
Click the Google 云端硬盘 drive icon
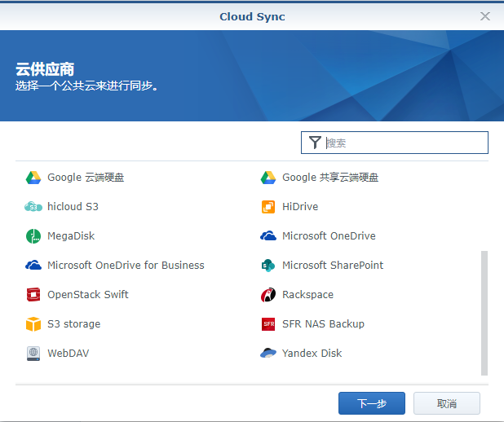33,178
